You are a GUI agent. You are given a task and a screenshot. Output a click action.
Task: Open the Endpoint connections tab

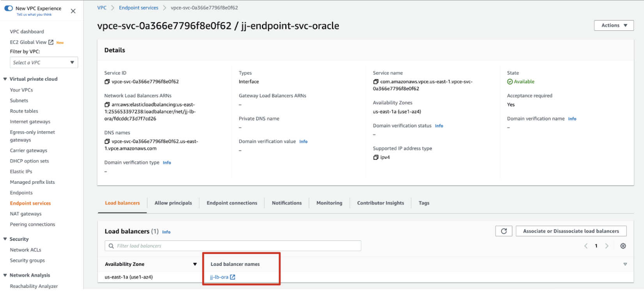tap(232, 203)
